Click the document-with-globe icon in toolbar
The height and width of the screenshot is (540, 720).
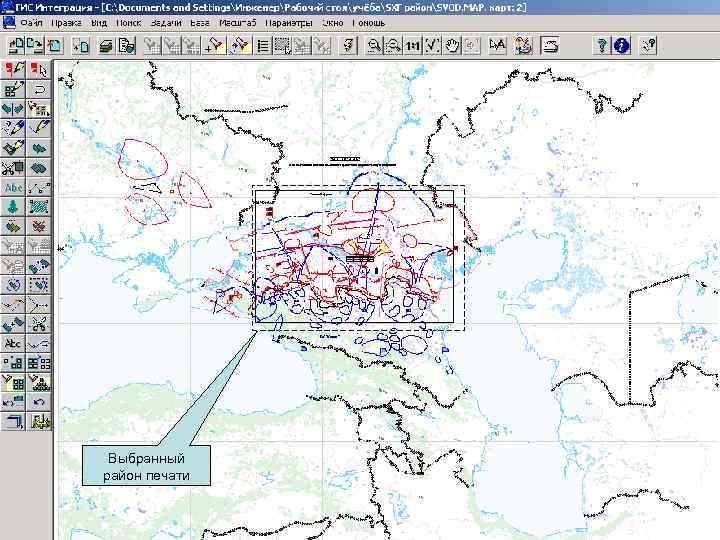point(127,45)
